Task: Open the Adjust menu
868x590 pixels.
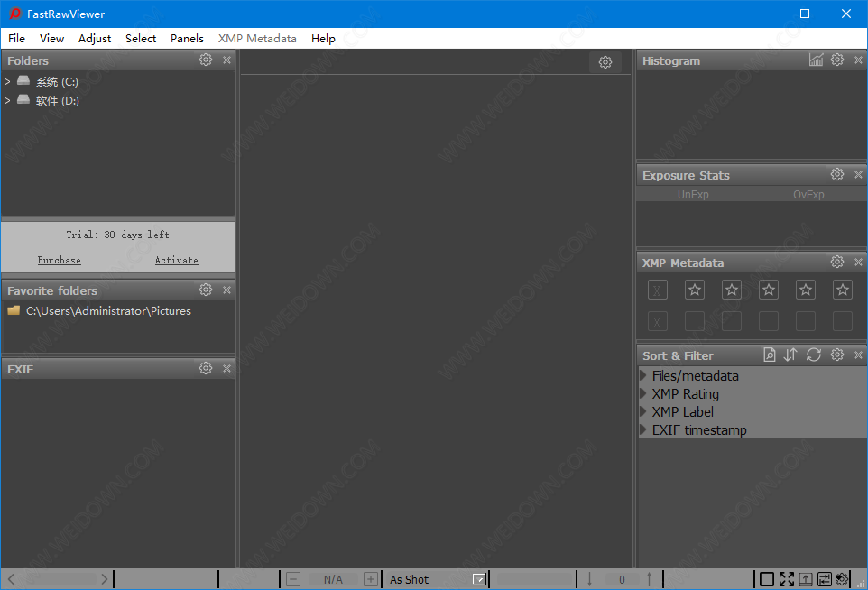Action: click(x=95, y=38)
